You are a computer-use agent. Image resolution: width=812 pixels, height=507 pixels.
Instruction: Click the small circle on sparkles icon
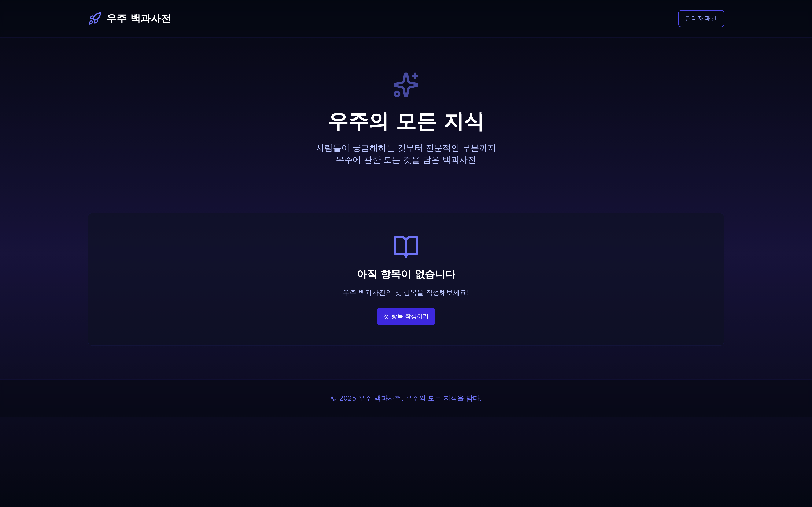397,94
